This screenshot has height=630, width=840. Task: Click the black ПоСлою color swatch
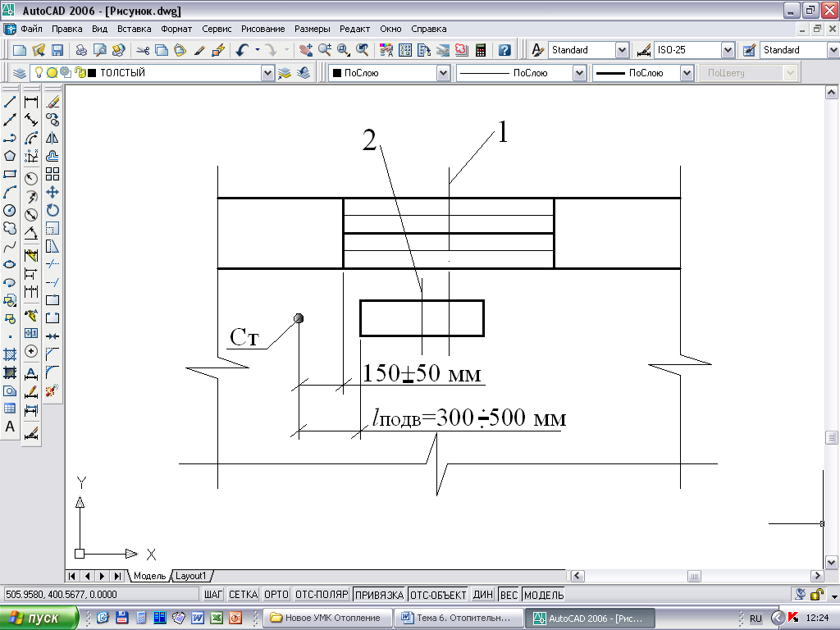click(x=337, y=73)
